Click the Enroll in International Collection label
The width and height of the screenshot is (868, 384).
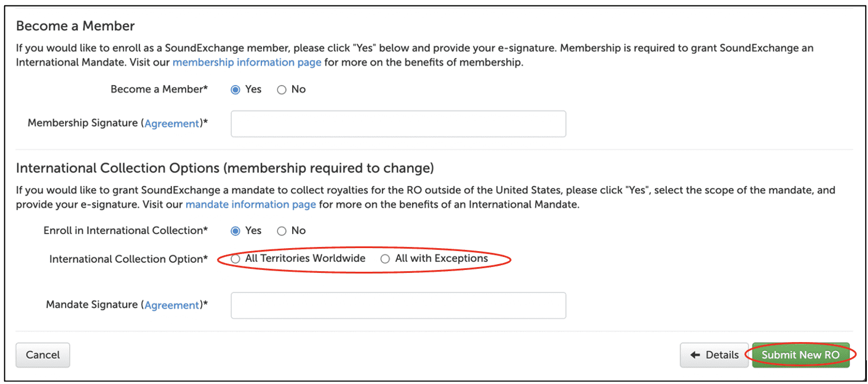click(125, 230)
